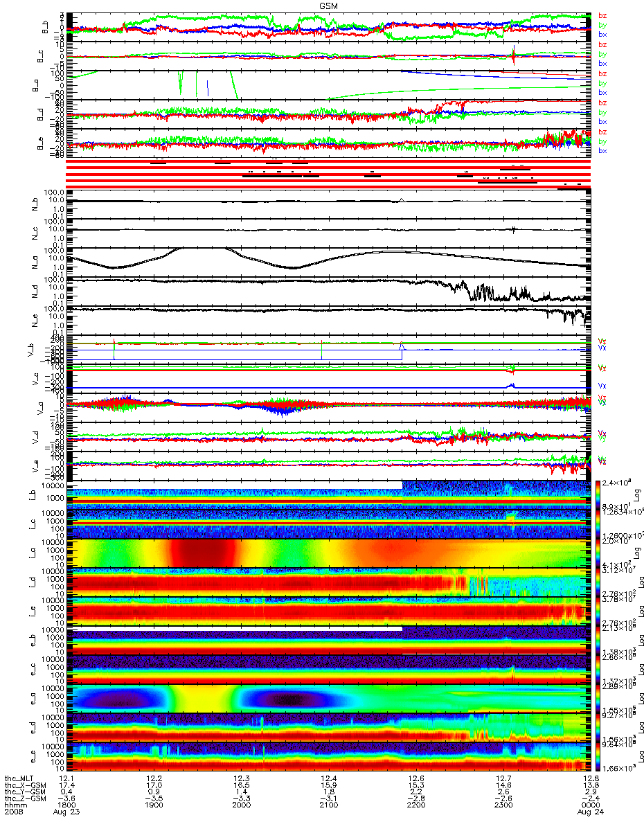Screen dimensions: 644x831
Task: Click the 2100 time tick label
Action: click(328, 805)
